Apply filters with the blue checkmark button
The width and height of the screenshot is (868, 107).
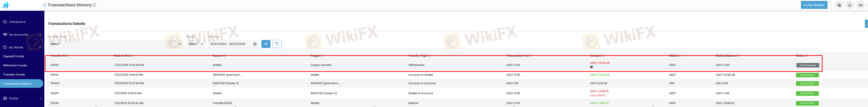coord(266,44)
